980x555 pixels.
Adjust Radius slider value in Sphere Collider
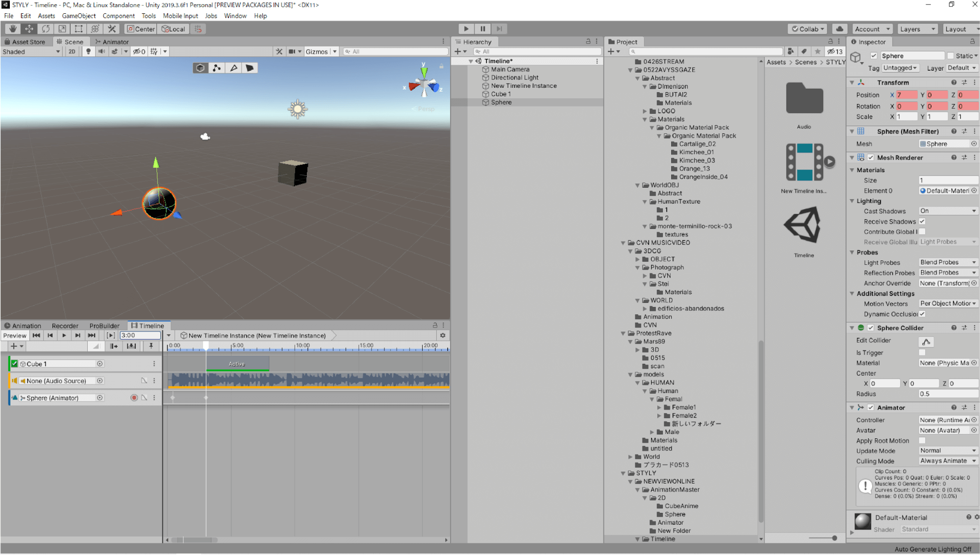click(945, 394)
